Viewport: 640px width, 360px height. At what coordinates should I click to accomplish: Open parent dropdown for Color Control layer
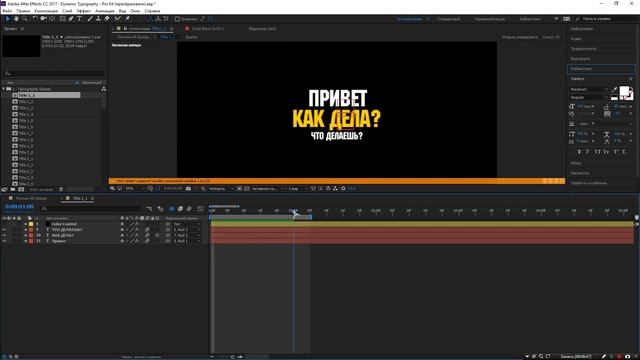coord(187,224)
